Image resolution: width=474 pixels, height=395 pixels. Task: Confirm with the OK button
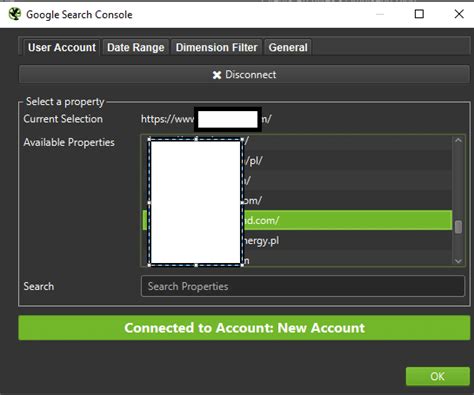(438, 376)
